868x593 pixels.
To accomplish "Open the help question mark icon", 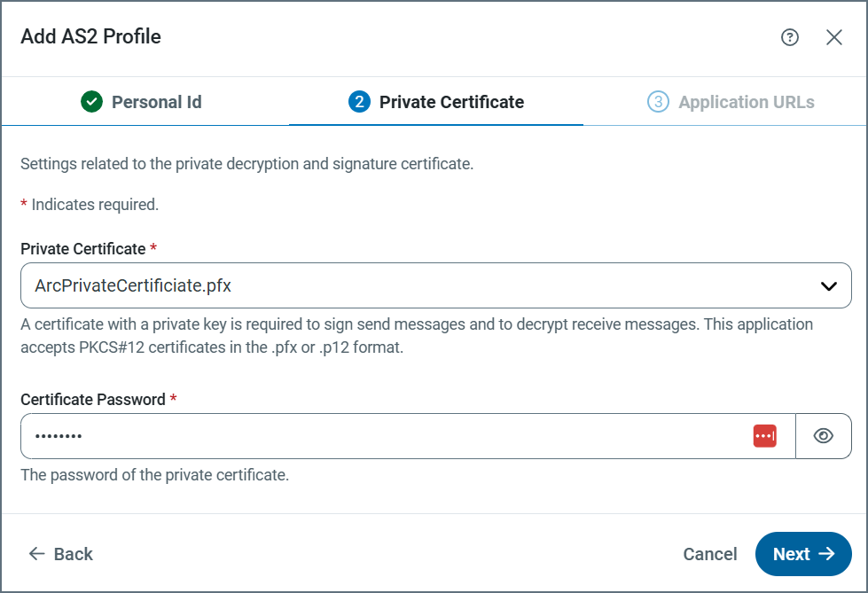I will coord(790,37).
